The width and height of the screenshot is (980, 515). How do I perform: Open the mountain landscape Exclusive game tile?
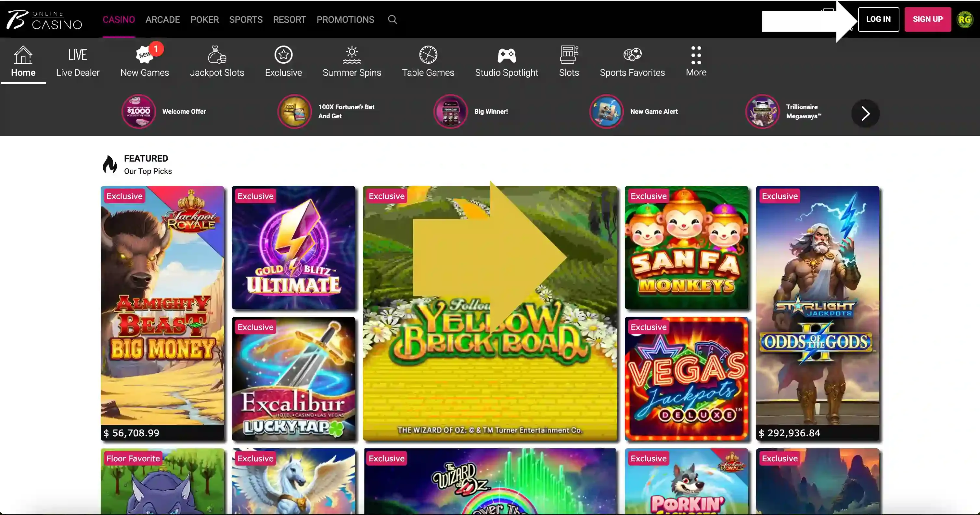818,482
